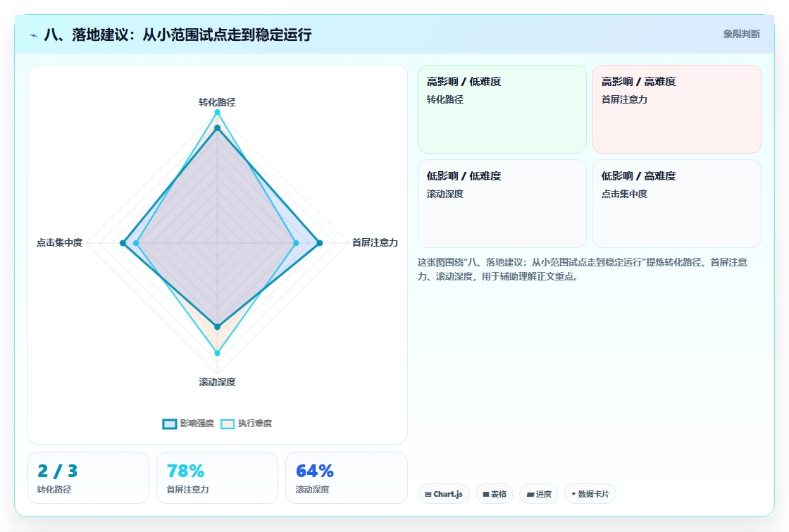Click the description paragraph starting 这张图围绕

[x=583, y=269]
